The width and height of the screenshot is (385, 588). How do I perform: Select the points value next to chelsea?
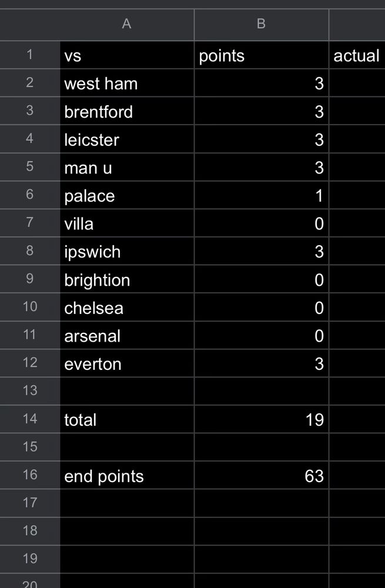click(261, 308)
